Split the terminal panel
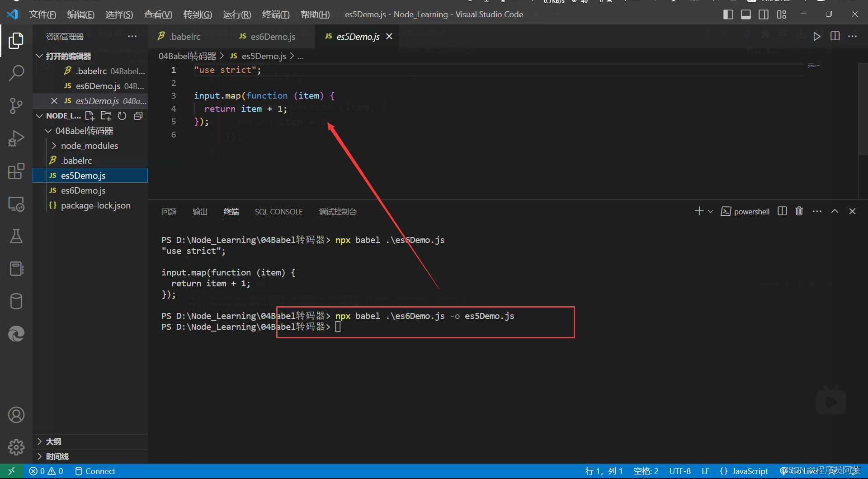Image resolution: width=868 pixels, height=479 pixels. pos(782,211)
